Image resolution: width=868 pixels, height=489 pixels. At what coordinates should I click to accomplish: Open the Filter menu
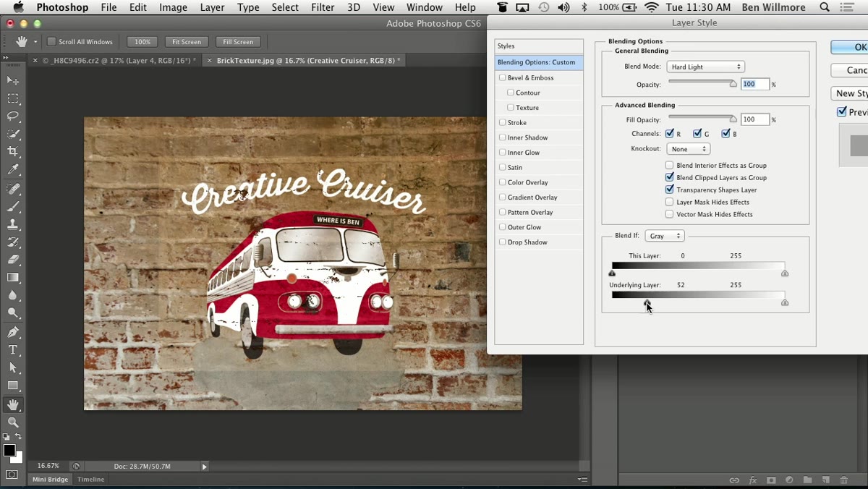click(323, 7)
